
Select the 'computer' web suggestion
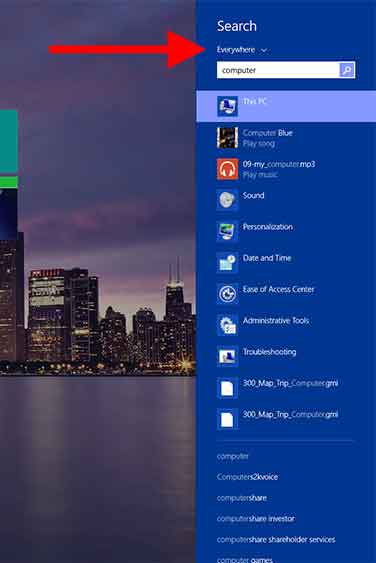pyautogui.click(x=233, y=456)
